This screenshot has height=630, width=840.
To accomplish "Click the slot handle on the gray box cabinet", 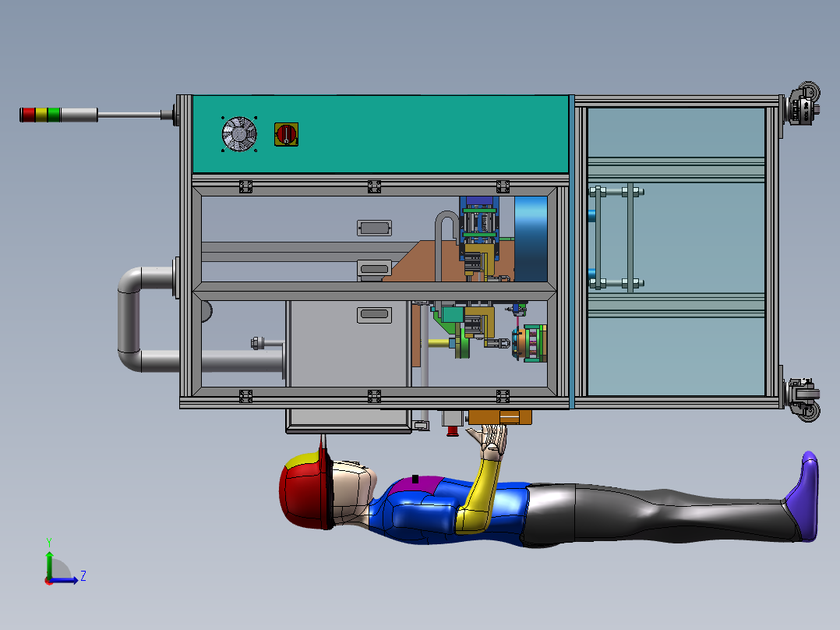I will pos(374,314).
